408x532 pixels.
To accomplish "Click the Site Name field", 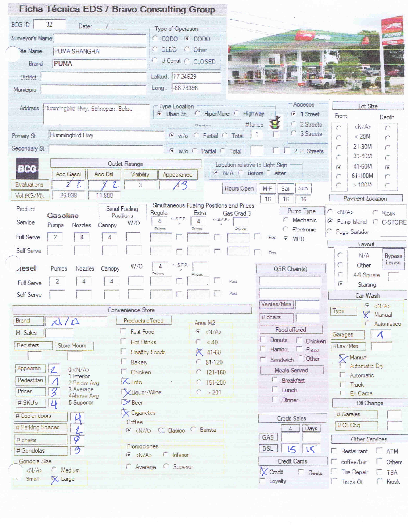I will coord(99,52).
